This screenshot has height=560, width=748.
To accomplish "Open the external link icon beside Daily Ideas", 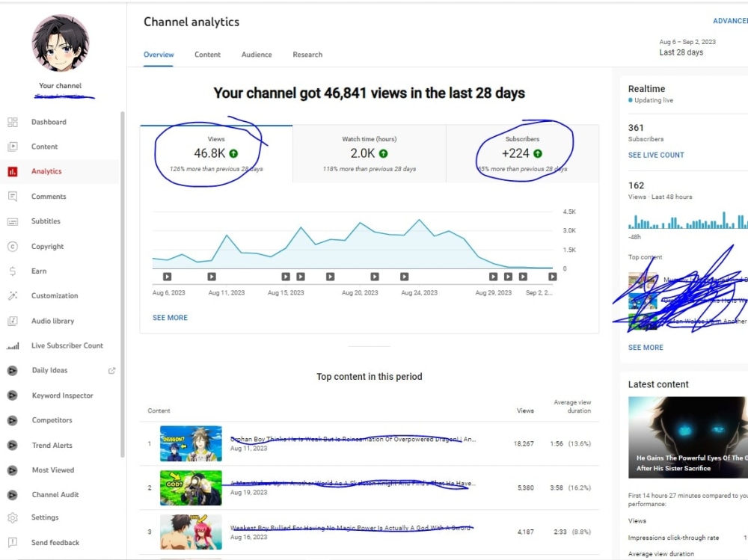I will 111,371.
